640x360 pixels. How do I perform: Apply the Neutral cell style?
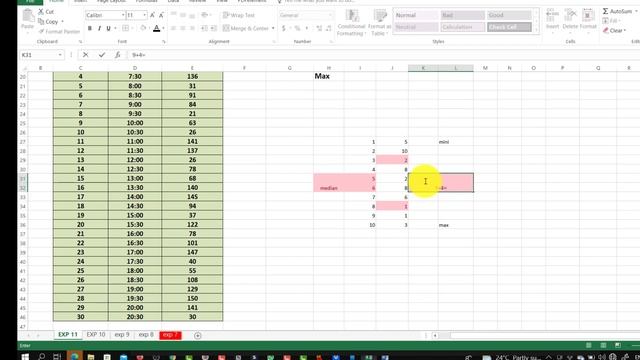tap(416, 27)
